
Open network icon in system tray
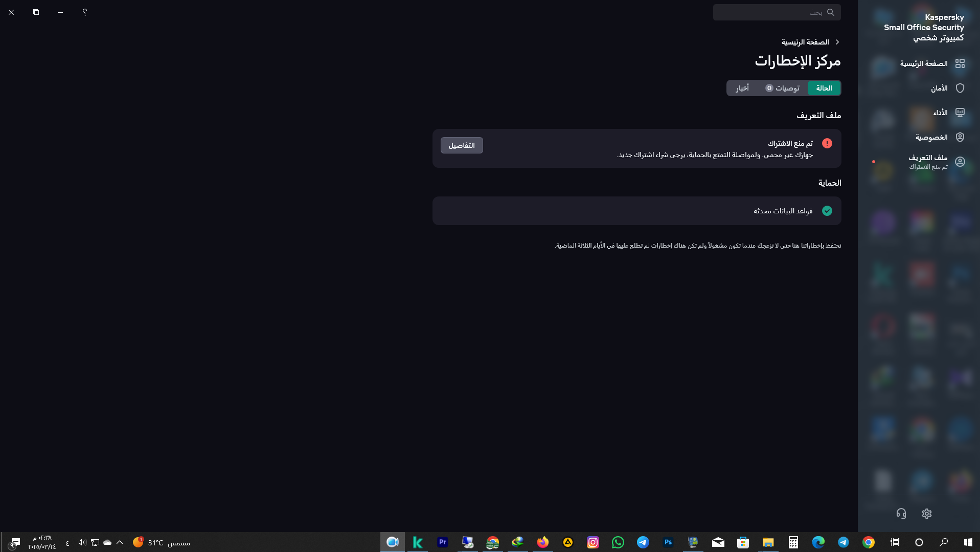(95, 542)
